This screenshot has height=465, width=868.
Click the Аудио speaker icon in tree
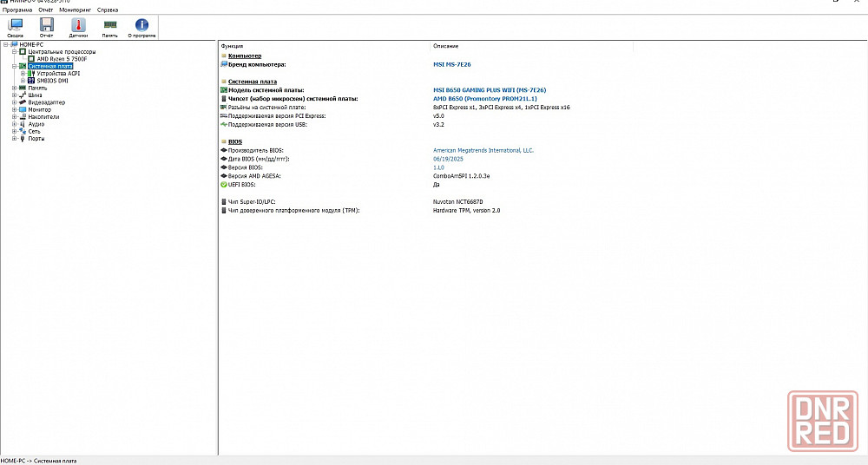pos(23,124)
